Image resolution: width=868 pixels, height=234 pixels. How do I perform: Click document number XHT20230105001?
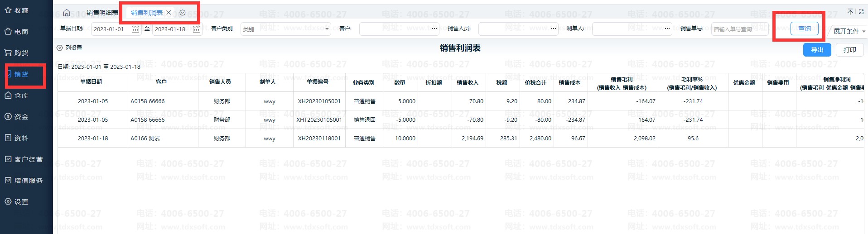tap(319, 120)
